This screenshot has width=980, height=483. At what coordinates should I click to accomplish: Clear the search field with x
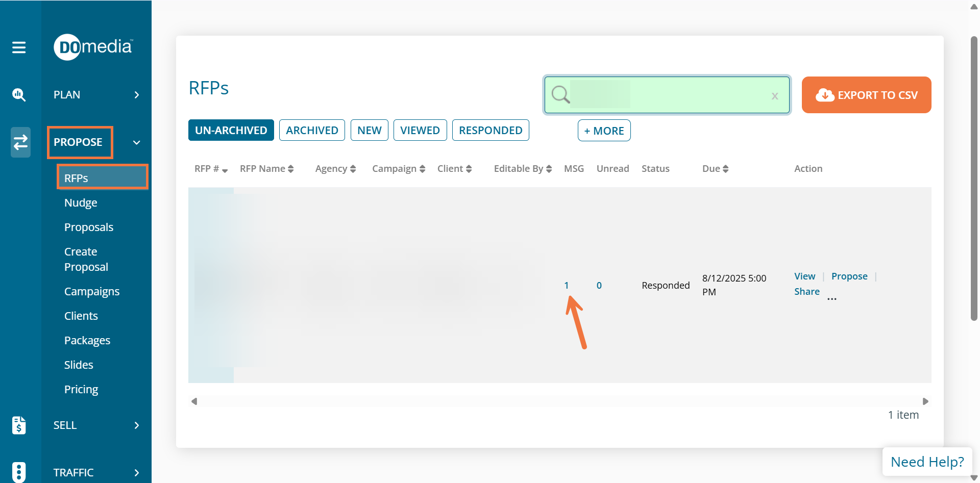coord(774,96)
